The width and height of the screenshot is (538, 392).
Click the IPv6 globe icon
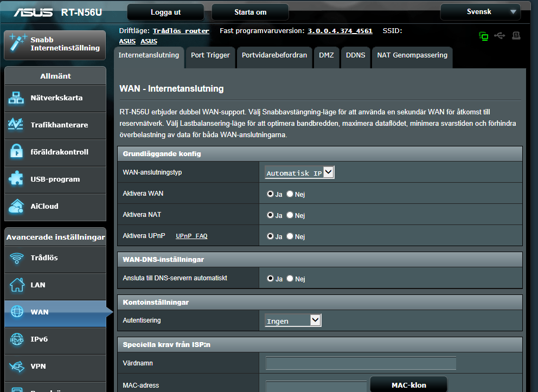17,339
